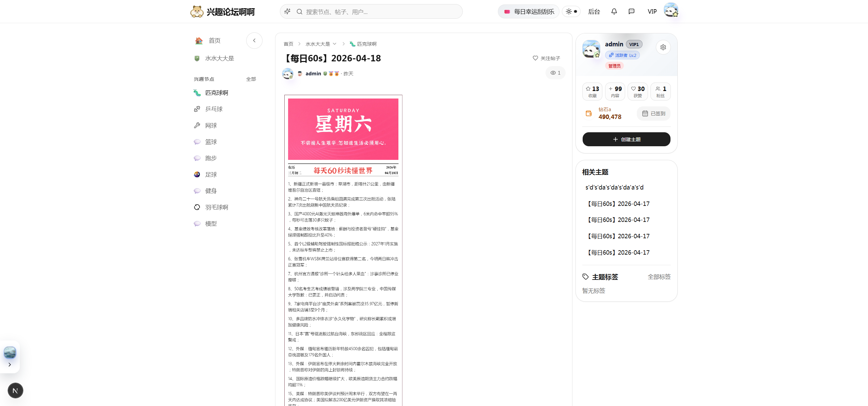The width and height of the screenshot is (868, 406).
Task: Show 全部 interest nodes
Action: [x=251, y=79]
